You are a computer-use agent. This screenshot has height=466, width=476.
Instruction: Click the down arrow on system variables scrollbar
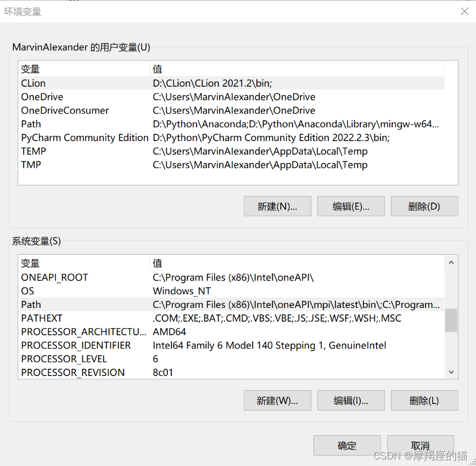tap(451, 372)
